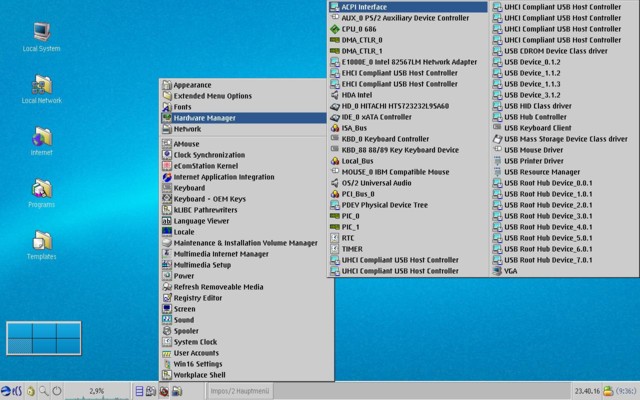Select USB CDROM Device Class driver
640x400 pixels.
pyautogui.click(x=564, y=51)
